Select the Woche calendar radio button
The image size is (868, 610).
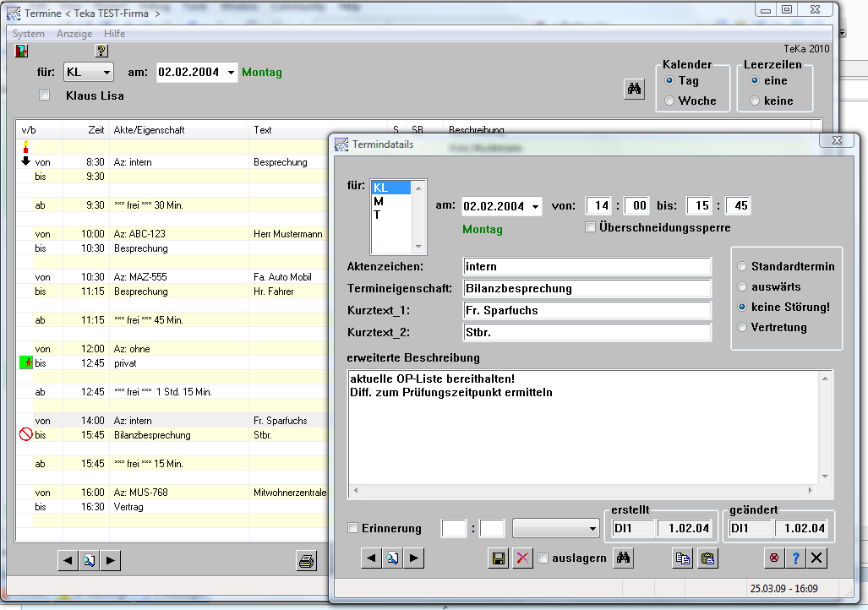click(x=670, y=101)
